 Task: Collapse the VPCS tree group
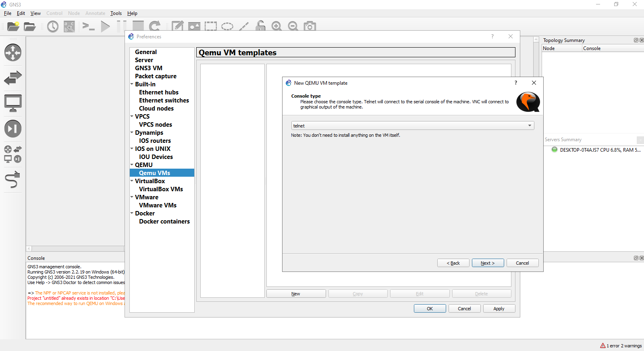coord(132,116)
